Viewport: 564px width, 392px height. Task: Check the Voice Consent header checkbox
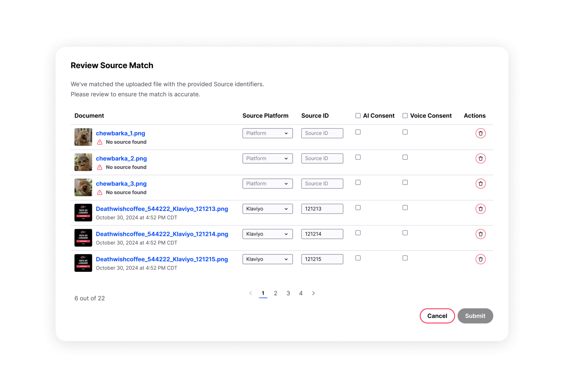pyautogui.click(x=405, y=116)
